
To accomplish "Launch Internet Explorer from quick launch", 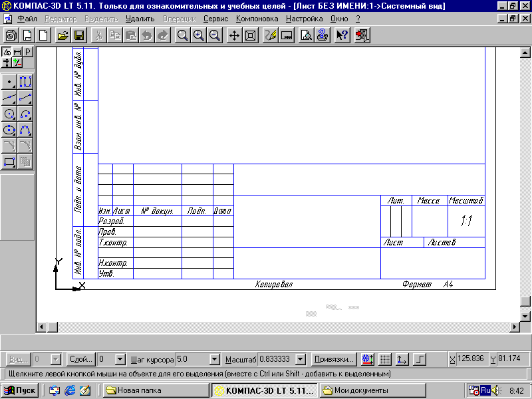I will [70, 390].
